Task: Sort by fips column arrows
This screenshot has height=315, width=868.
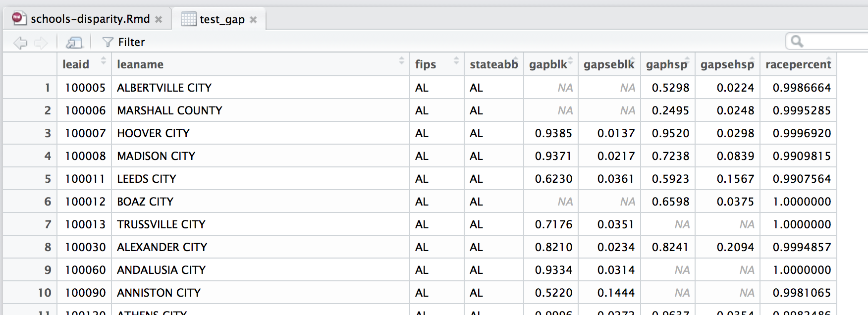Action: click(456, 61)
